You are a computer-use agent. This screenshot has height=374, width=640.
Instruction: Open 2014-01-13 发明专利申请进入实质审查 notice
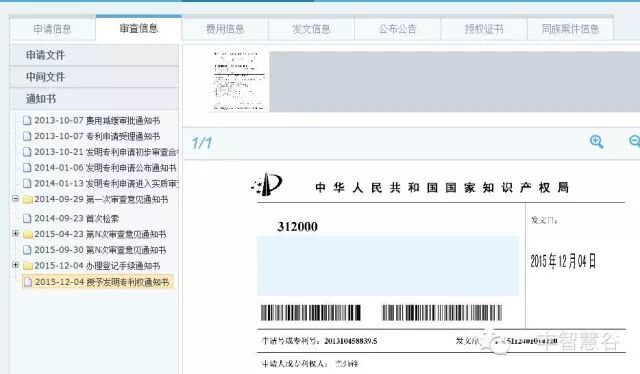tap(106, 183)
